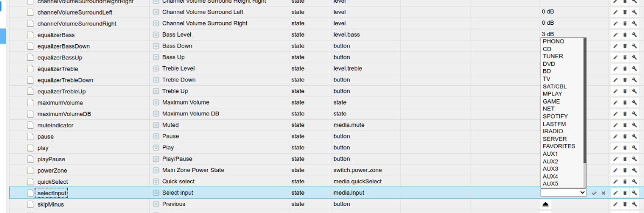Open wrench settings for powerZone row

click(634, 170)
